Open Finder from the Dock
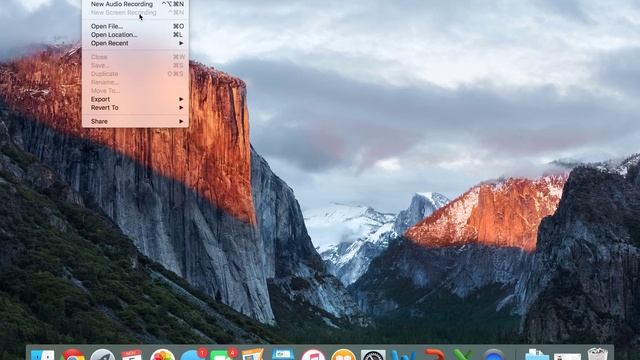 [42, 355]
